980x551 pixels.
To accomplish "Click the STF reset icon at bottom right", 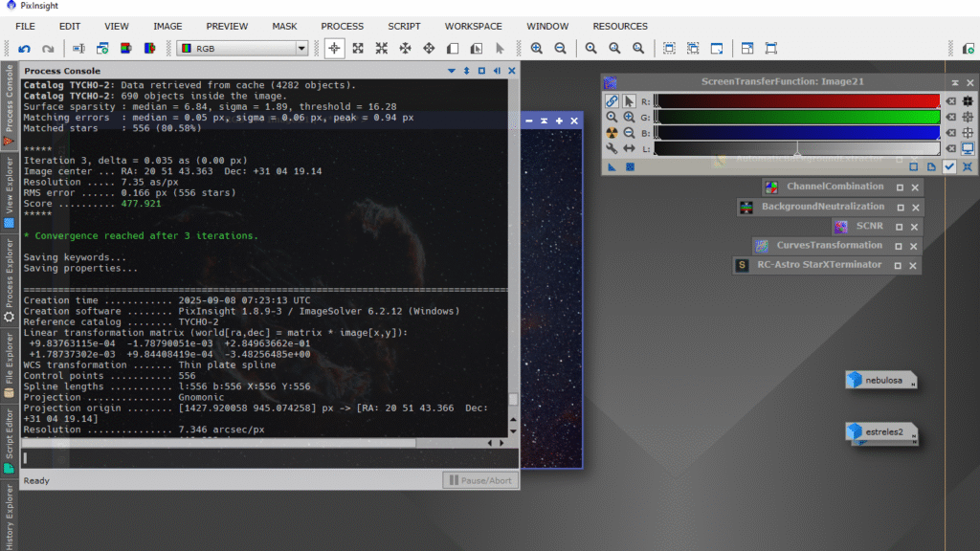I will coord(968,166).
